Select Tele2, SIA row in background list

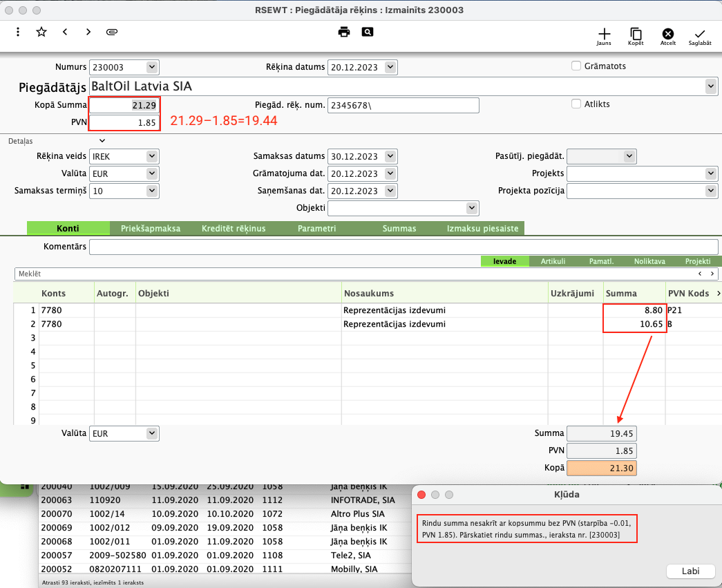225,556
